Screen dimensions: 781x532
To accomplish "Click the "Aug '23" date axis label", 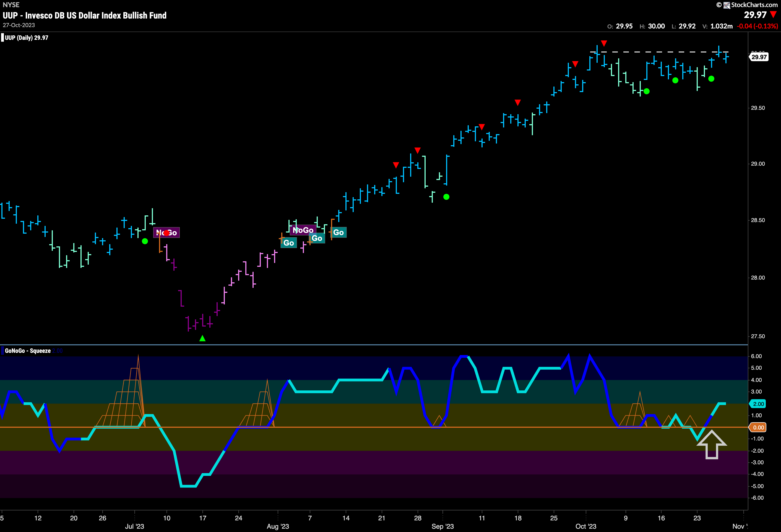I will (x=278, y=526).
